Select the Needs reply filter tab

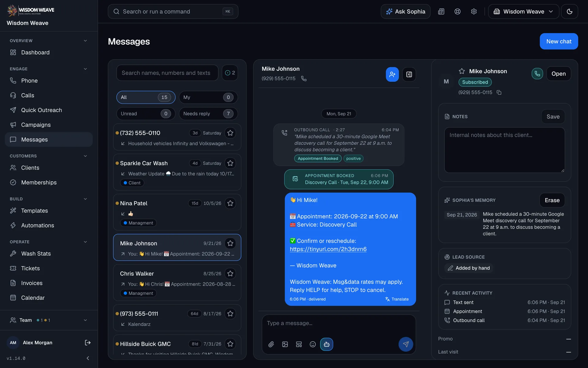[x=208, y=113]
